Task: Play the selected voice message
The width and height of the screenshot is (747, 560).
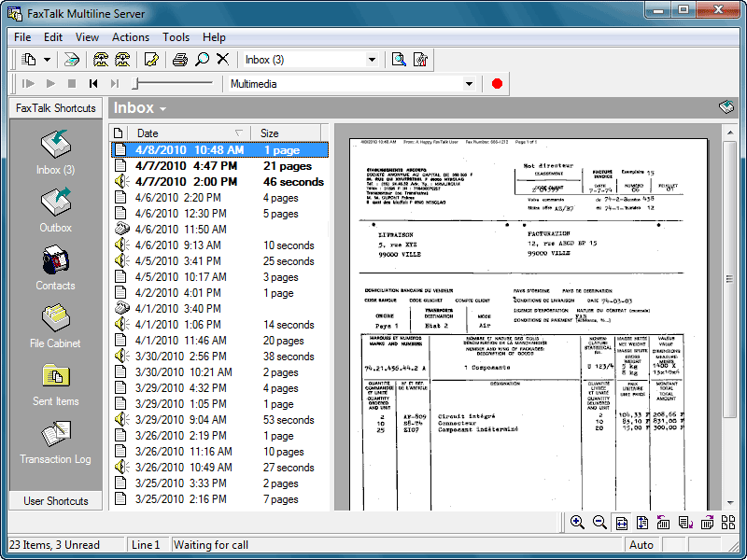Action: click(x=50, y=84)
